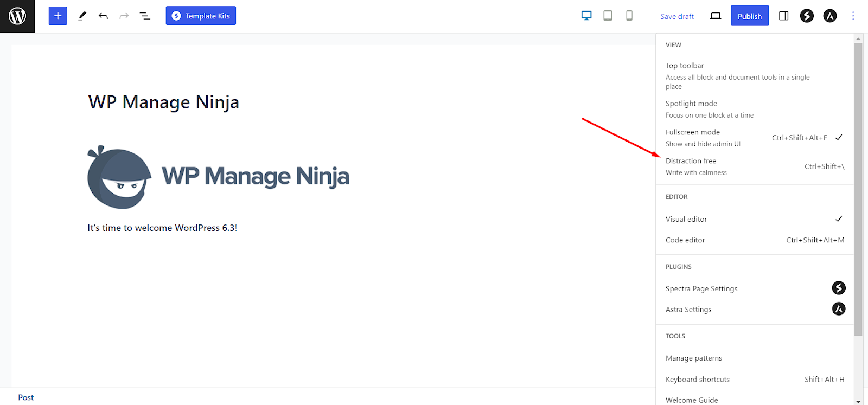The image size is (868, 405).
Task: Click Astra icon in Plugins section
Action: pos(839,309)
